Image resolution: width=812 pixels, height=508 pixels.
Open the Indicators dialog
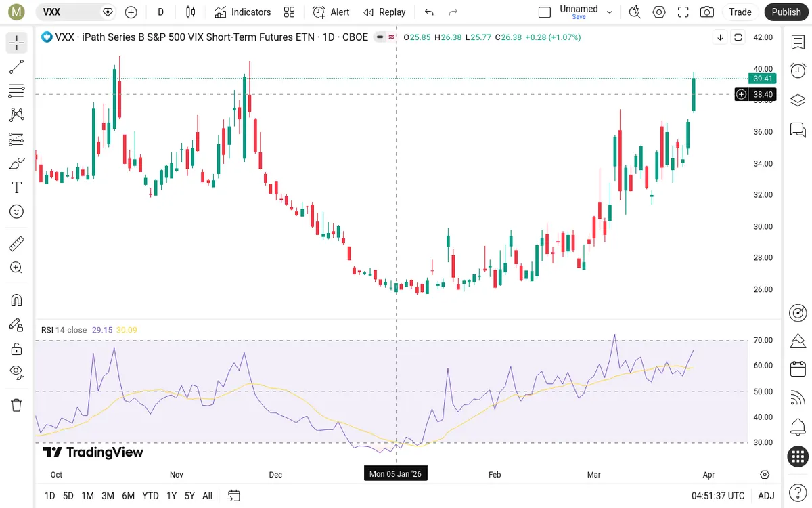243,12
